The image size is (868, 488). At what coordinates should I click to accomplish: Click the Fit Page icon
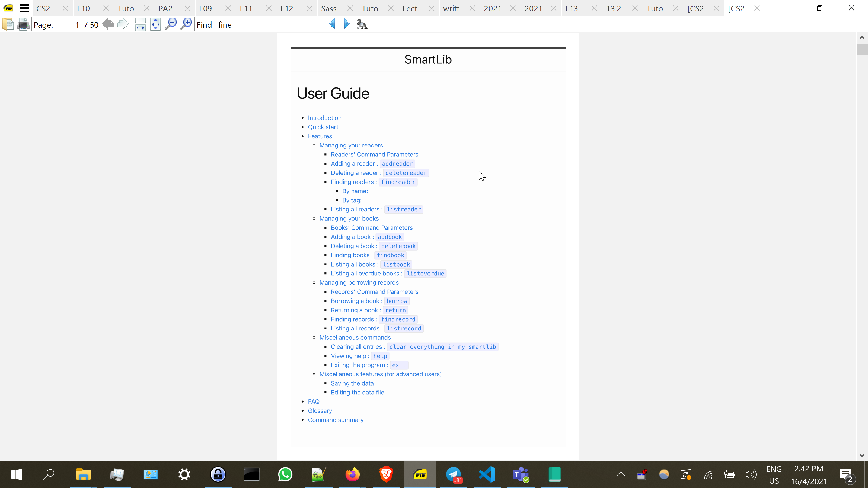point(155,25)
